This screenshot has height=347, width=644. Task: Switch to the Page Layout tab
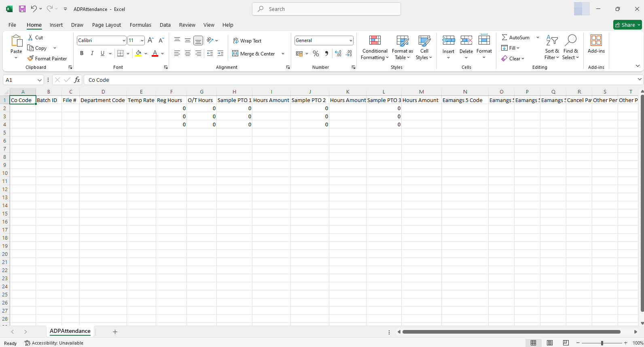pyautogui.click(x=106, y=25)
